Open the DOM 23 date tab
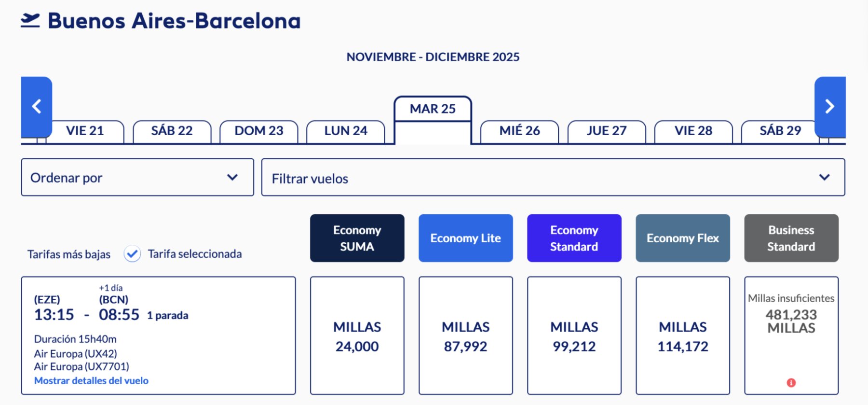868x405 pixels. [258, 131]
